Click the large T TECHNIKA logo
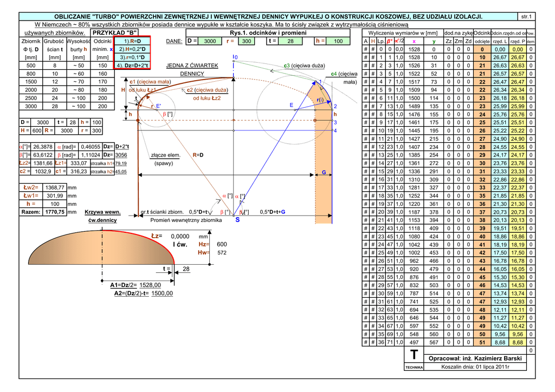555x392 pixels. coord(415,356)
